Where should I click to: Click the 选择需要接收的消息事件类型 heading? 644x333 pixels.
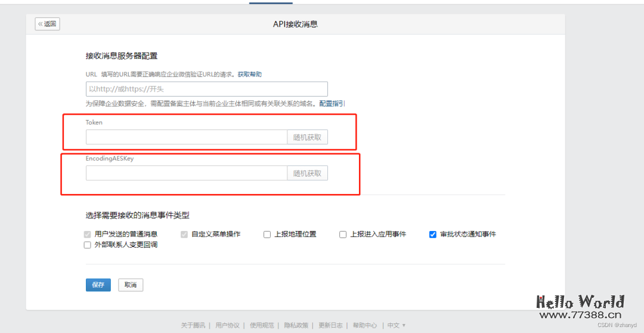click(x=138, y=215)
